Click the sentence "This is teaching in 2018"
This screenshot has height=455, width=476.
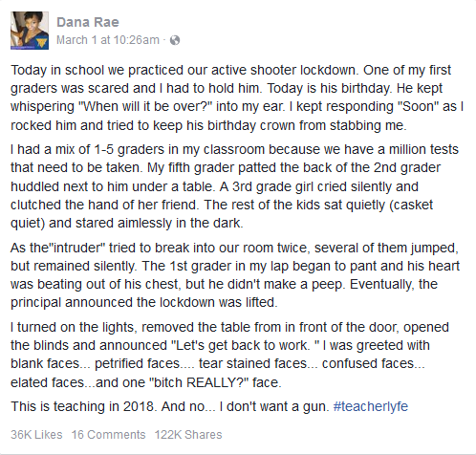[83, 406]
